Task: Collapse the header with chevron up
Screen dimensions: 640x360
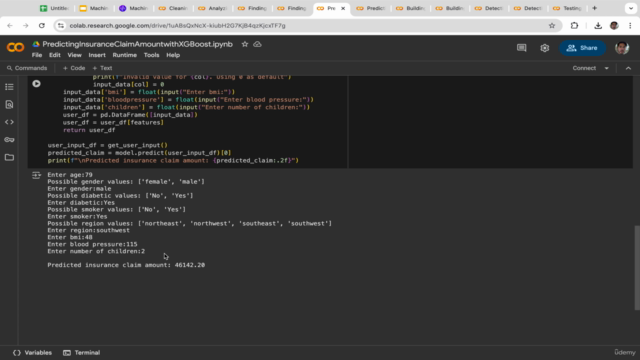Action: coord(628,68)
